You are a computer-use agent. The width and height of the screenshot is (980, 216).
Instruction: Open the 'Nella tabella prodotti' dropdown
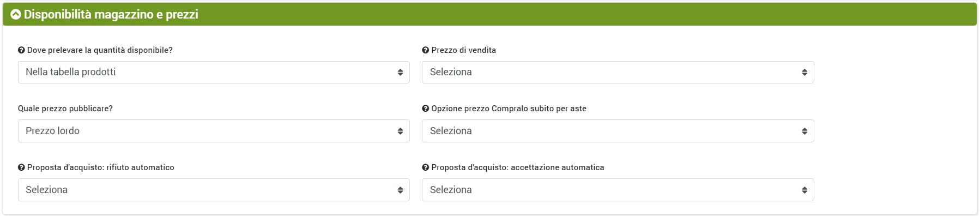(x=214, y=72)
